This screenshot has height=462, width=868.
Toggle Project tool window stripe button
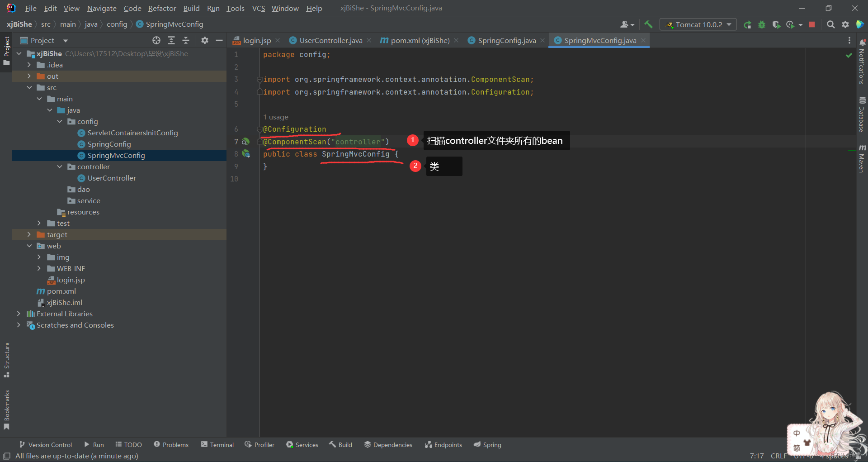click(x=6, y=51)
